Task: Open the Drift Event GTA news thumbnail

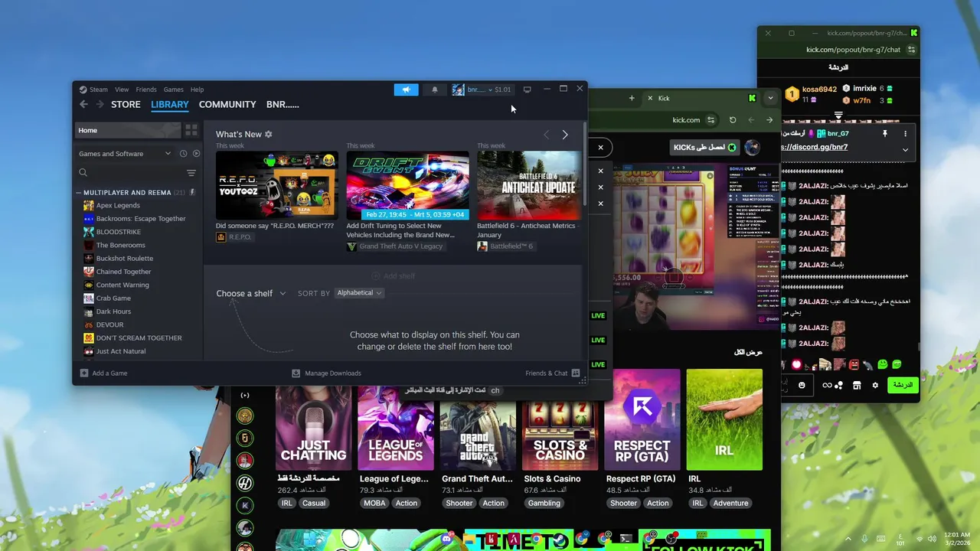Action: [x=407, y=185]
